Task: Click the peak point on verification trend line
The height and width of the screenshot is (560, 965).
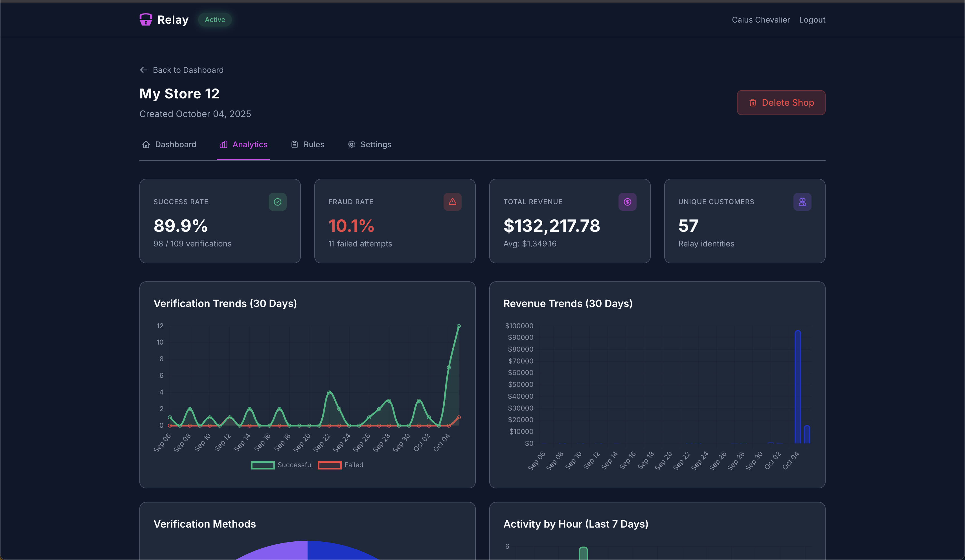Action: (x=458, y=327)
